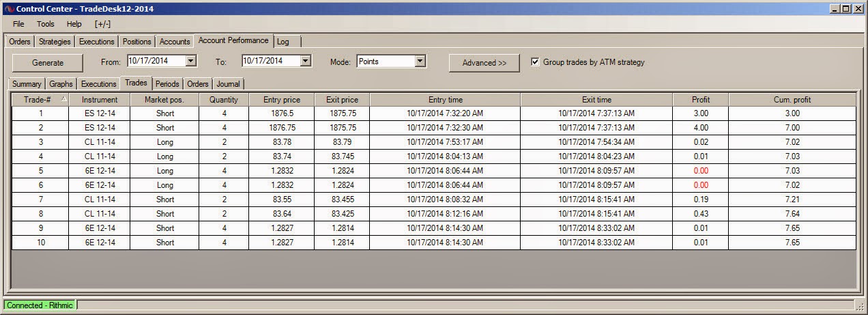Switch to the Strategies tab
868x315 pixels.
point(55,42)
